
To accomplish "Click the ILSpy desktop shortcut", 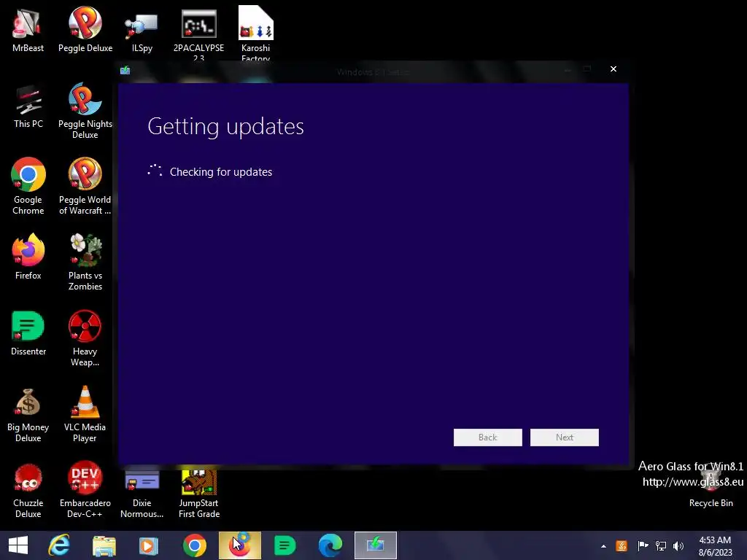I will (x=142, y=29).
